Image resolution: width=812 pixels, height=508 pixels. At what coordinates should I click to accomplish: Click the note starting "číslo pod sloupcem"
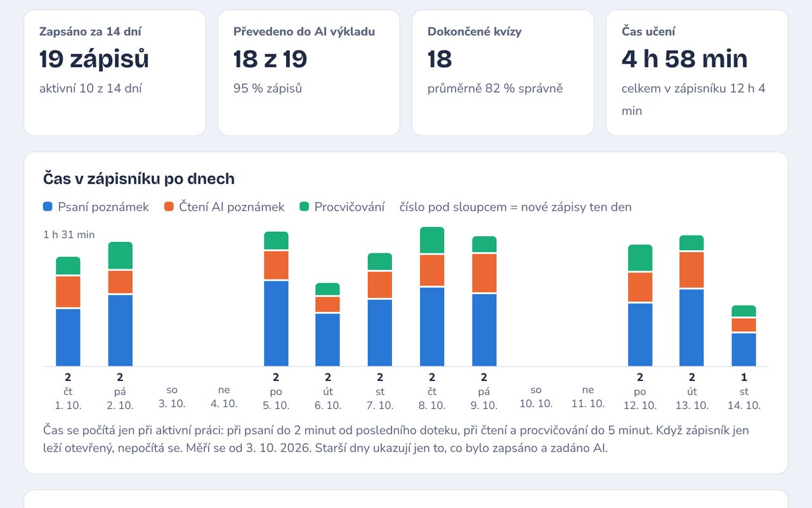[516, 207]
